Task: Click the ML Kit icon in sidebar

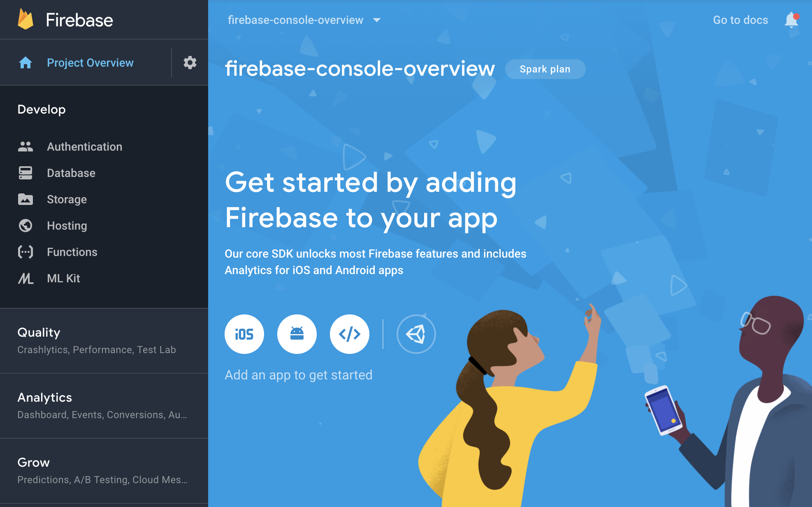Action: point(25,278)
